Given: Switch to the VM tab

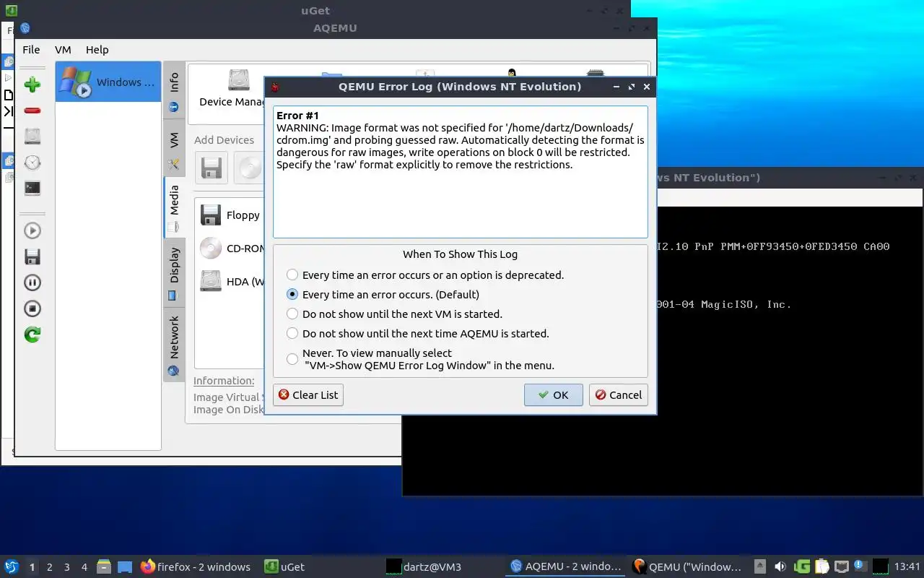Looking at the screenshot, I should pos(174,149).
